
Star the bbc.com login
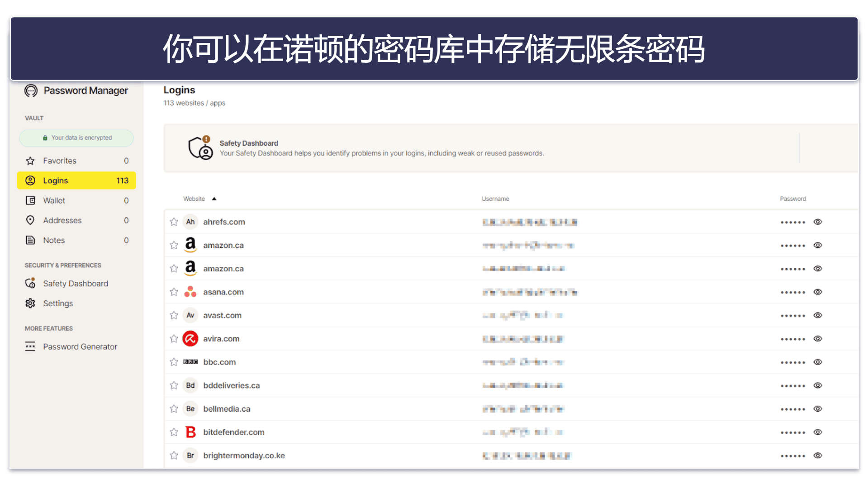point(174,362)
